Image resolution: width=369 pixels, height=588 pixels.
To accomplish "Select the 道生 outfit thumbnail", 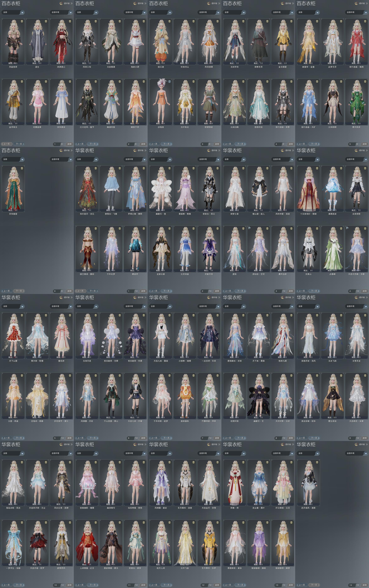I will point(37,41).
